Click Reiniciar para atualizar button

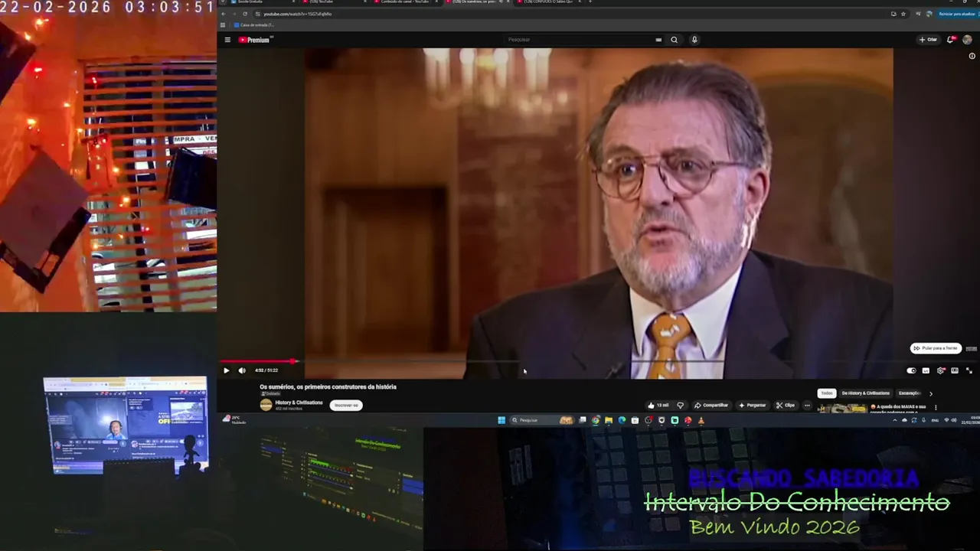pos(956,14)
